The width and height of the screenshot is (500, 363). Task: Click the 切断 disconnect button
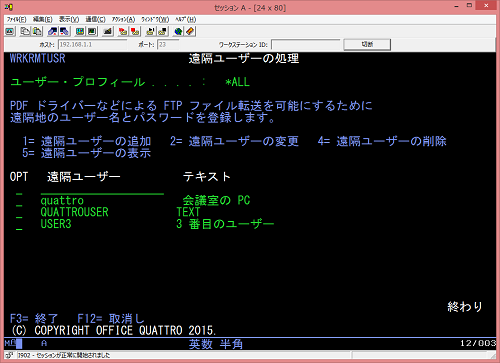pyautogui.click(x=367, y=44)
